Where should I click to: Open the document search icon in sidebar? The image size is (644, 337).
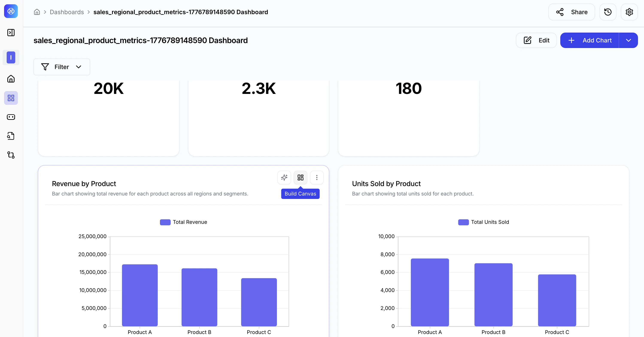(11, 136)
